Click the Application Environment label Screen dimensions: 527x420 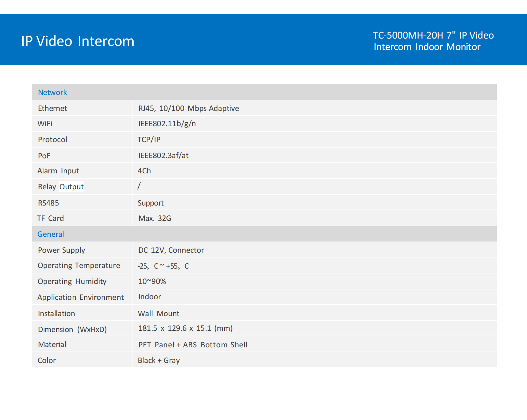coord(81,297)
